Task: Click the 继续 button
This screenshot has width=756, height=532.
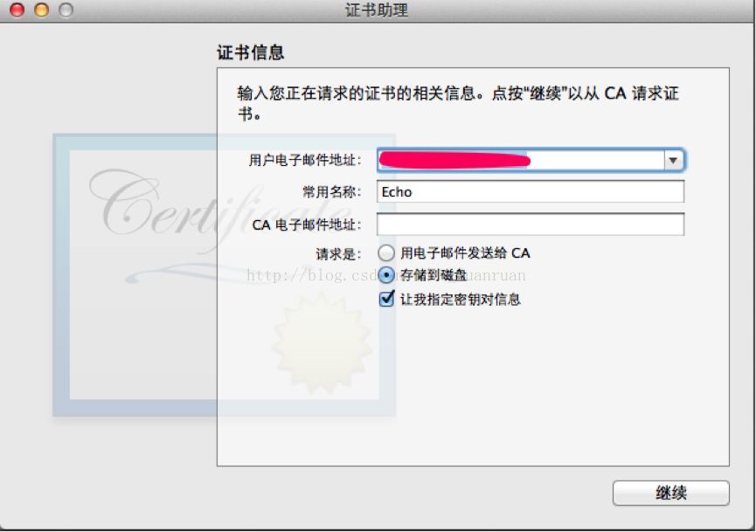Action: click(670, 493)
